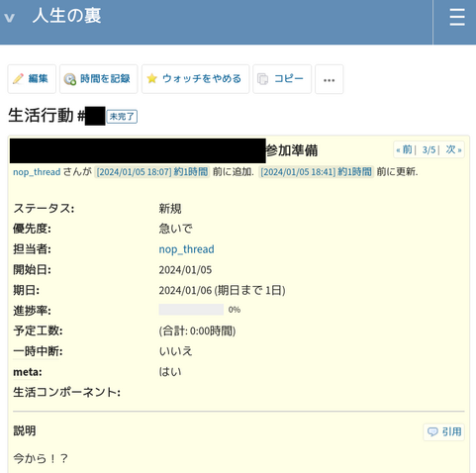Open the hamburger menu icon
The image size is (476, 473).
click(x=457, y=18)
